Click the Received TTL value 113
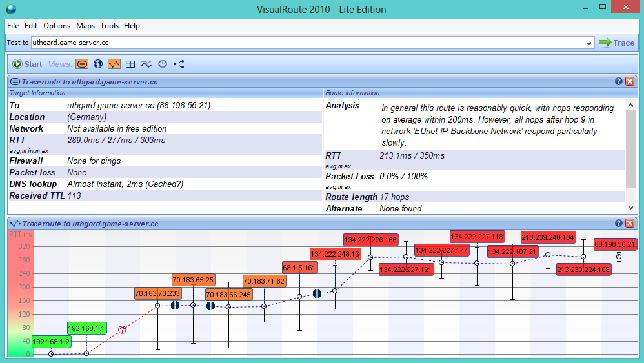This screenshot has width=644, height=363. [74, 195]
